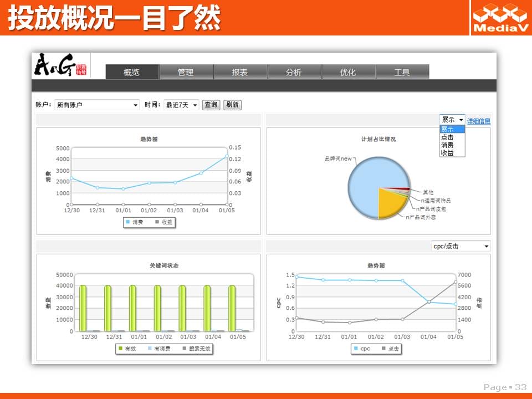Click the 其他 pie label
532x399 pixels.
[428, 192]
